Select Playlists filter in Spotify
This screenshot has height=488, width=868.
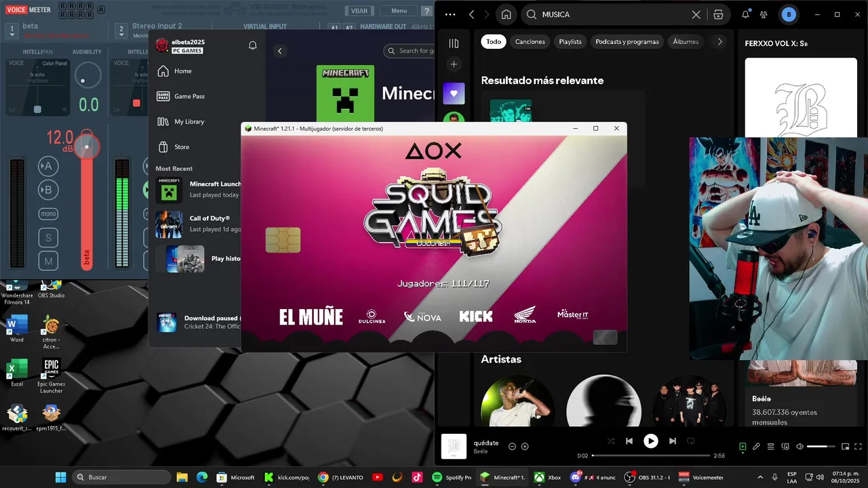[570, 41]
